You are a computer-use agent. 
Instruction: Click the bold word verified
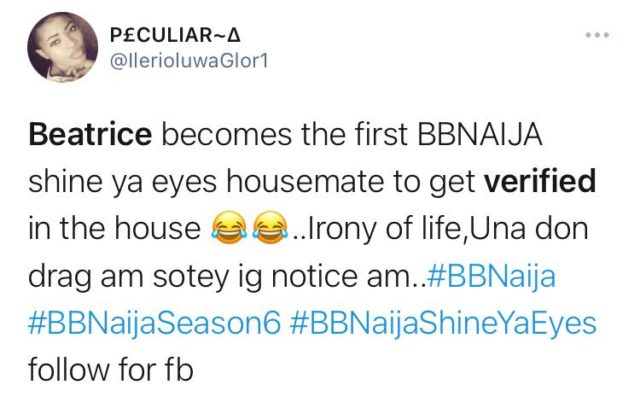pos(540,181)
